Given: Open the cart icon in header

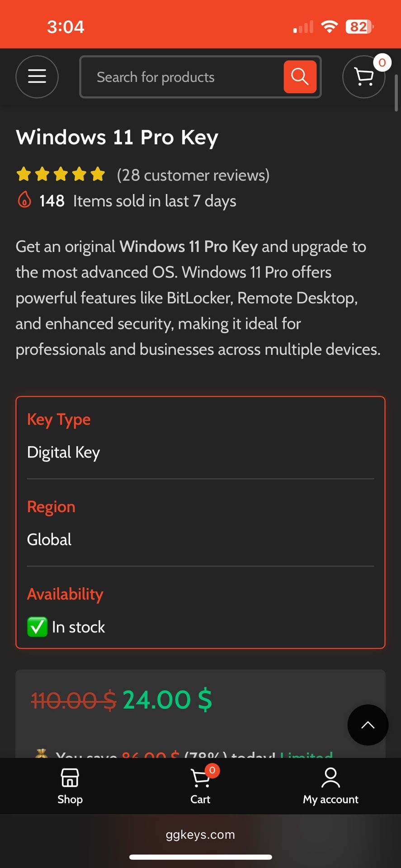Looking at the screenshot, I should (x=364, y=77).
